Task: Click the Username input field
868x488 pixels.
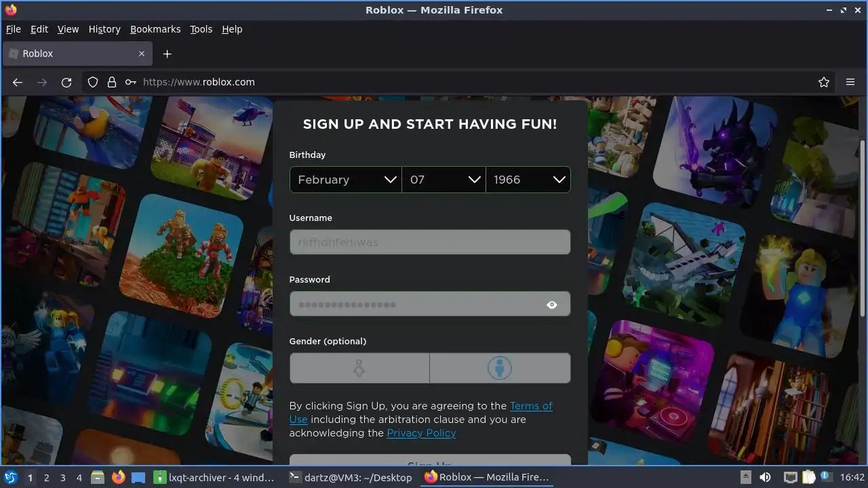Action: point(430,242)
